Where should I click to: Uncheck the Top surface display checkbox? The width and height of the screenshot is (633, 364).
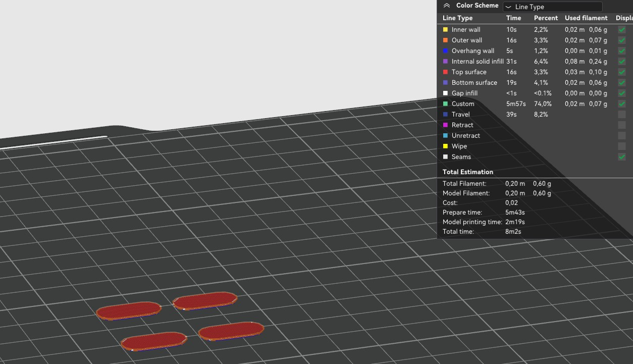[622, 72]
